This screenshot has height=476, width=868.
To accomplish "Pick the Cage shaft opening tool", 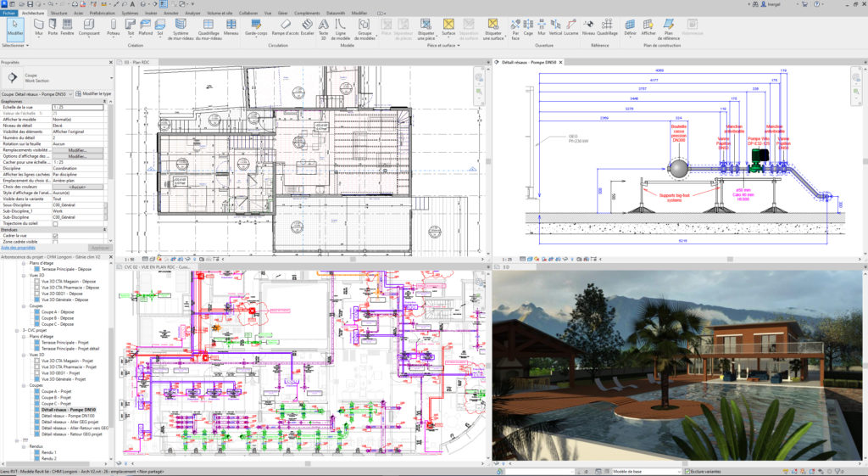I will click(528, 27).
